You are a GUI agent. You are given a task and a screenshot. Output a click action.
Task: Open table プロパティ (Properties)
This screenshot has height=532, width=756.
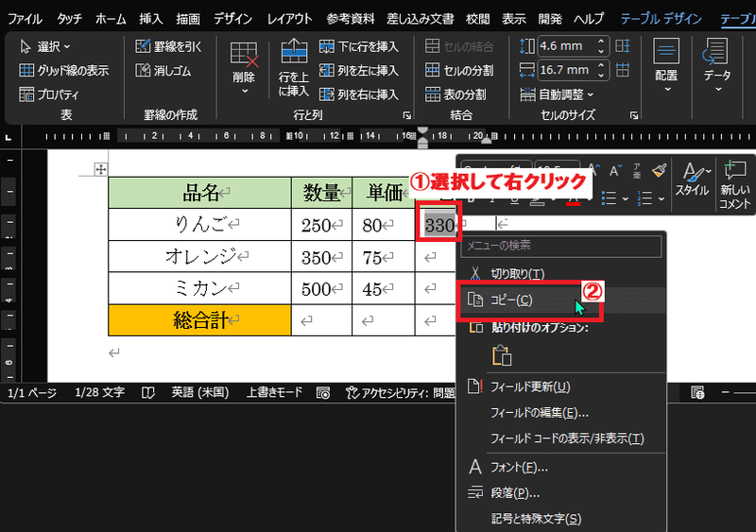tap(48, 94)
